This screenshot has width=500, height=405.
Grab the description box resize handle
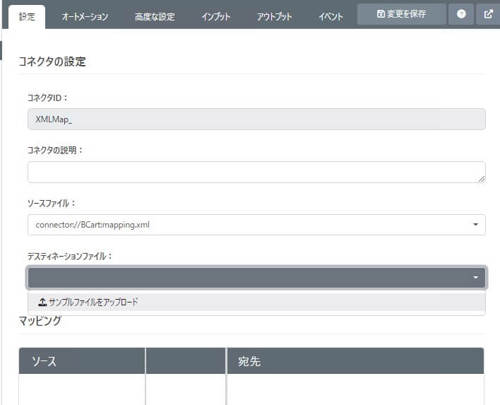click(481, 179)
